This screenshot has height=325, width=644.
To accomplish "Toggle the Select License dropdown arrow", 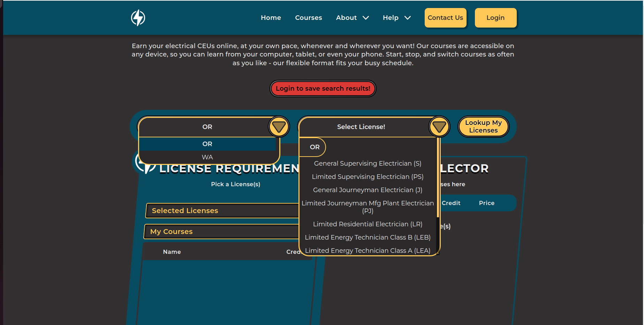I will tap(439, 127).
